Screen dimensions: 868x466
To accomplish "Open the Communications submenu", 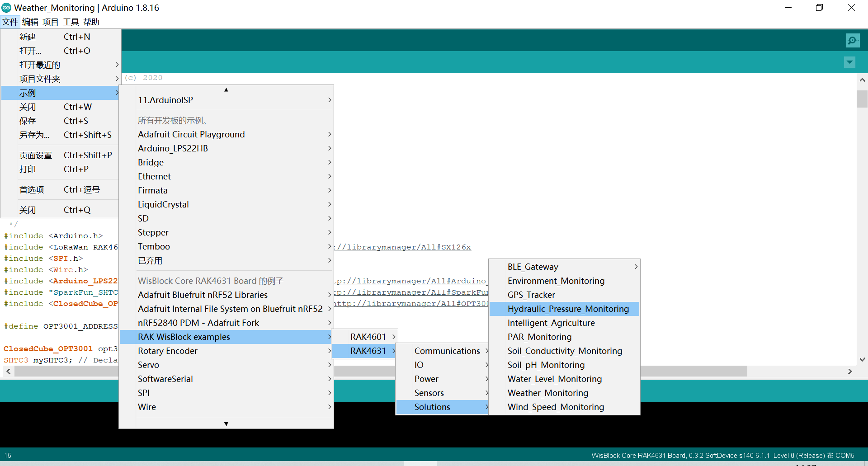I will click(443, 351).
